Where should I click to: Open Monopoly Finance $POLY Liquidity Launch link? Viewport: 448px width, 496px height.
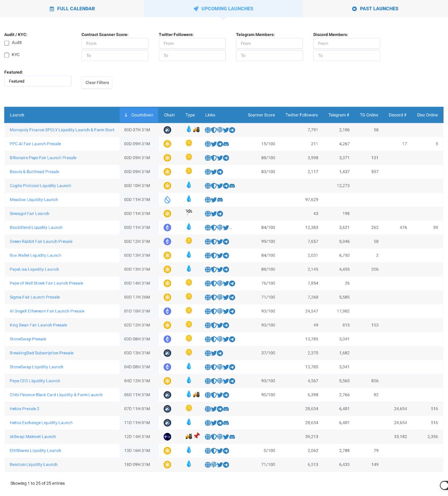pos(62,130)
